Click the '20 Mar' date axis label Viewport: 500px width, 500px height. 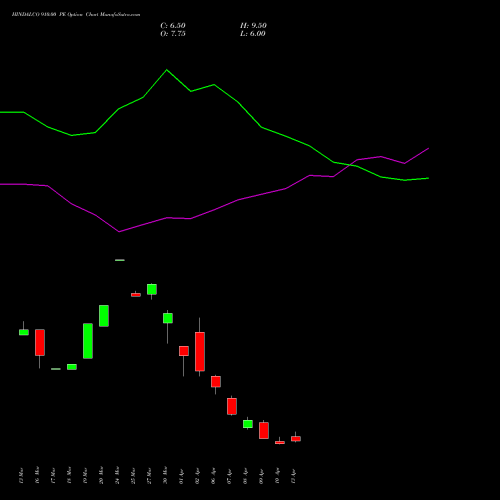click(101, 475)
